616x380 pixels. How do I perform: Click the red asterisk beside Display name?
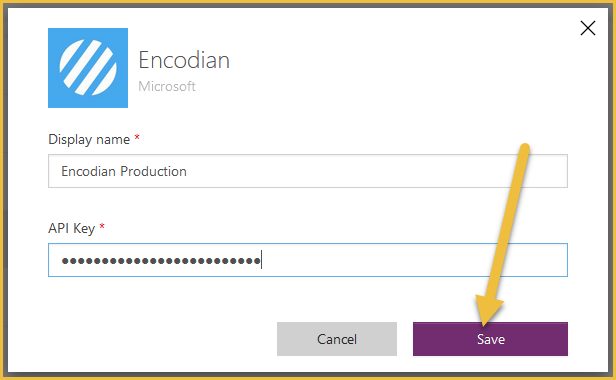(x=137, y=138)
